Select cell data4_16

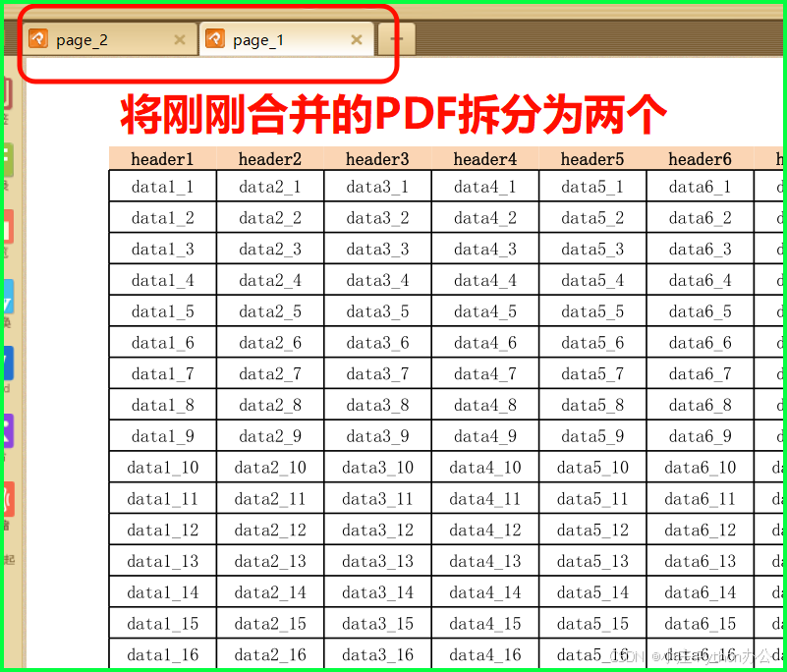pyautogui.click(x=484, y=654)
